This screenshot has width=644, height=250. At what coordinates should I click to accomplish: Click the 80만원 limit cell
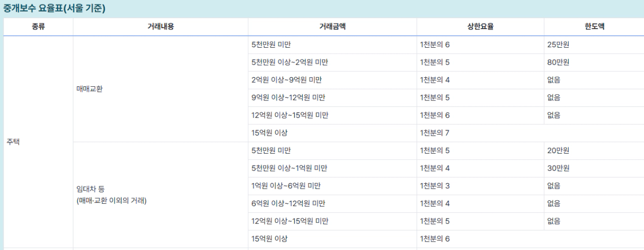tap(594, 62)
